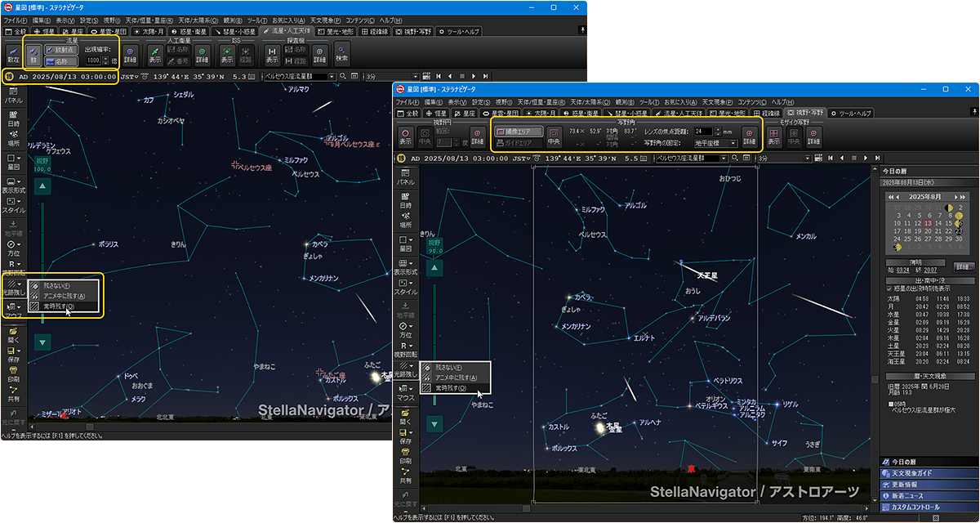The width and height of the screenshot is (980, 523).
Task: Click 写野角 中央 icon in front window
Action: pos(555,136)
